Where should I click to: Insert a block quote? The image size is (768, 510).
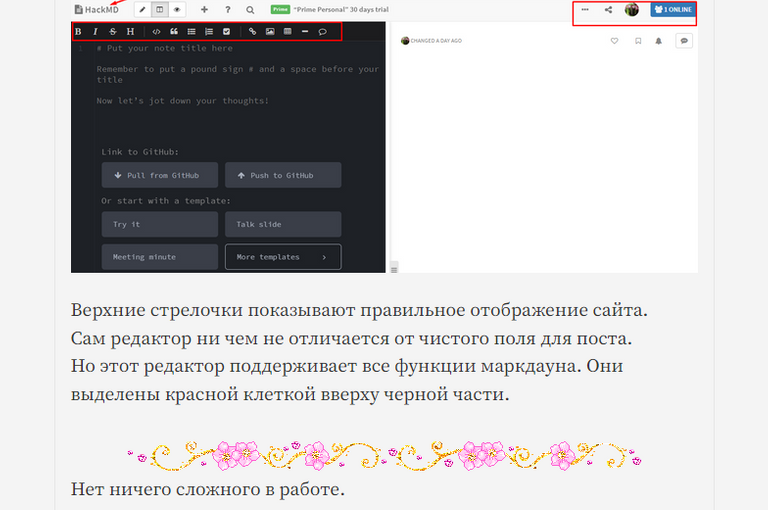pos(174,31)
